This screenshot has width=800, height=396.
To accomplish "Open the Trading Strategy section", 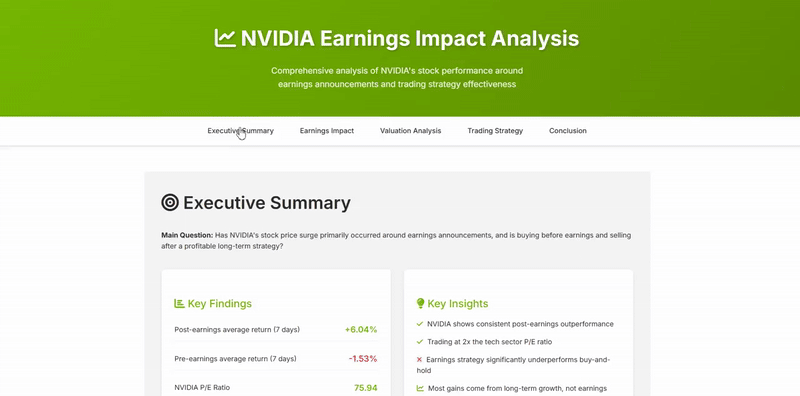I will coord(495,131).
